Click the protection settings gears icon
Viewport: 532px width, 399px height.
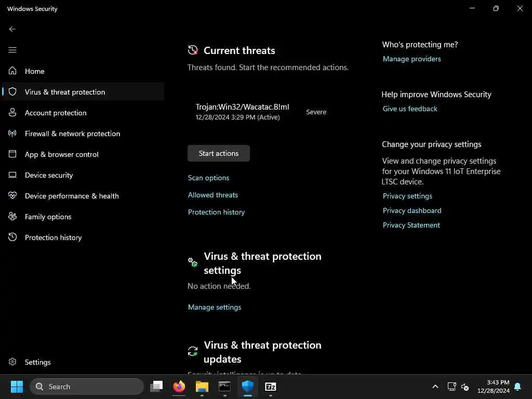(193, 262)
